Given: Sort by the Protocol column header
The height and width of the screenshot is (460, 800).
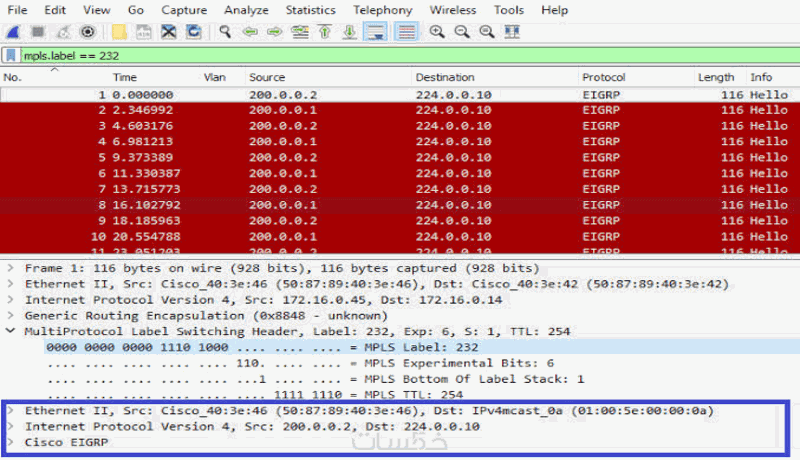Looking at the screenshot, I should (x=604, y=78).
